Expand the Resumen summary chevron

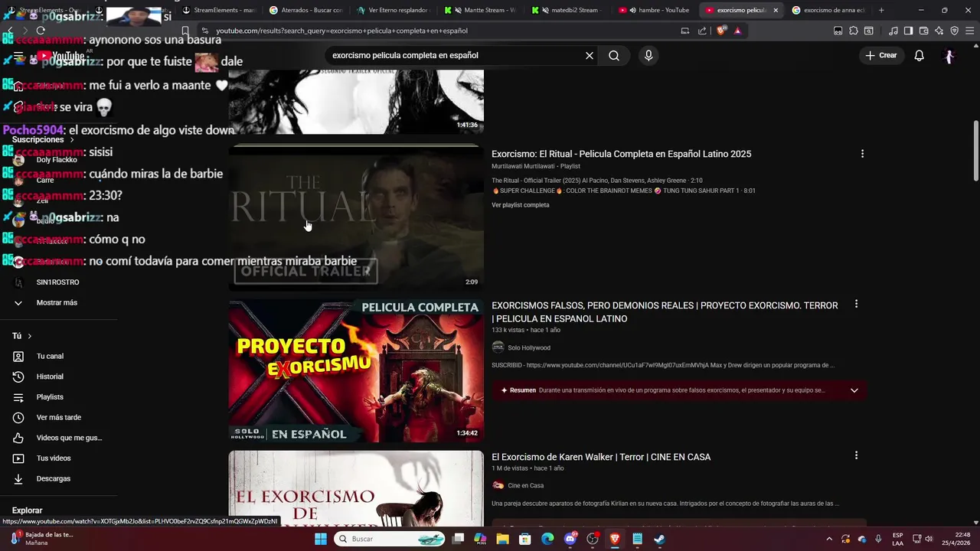click(854, 390)
